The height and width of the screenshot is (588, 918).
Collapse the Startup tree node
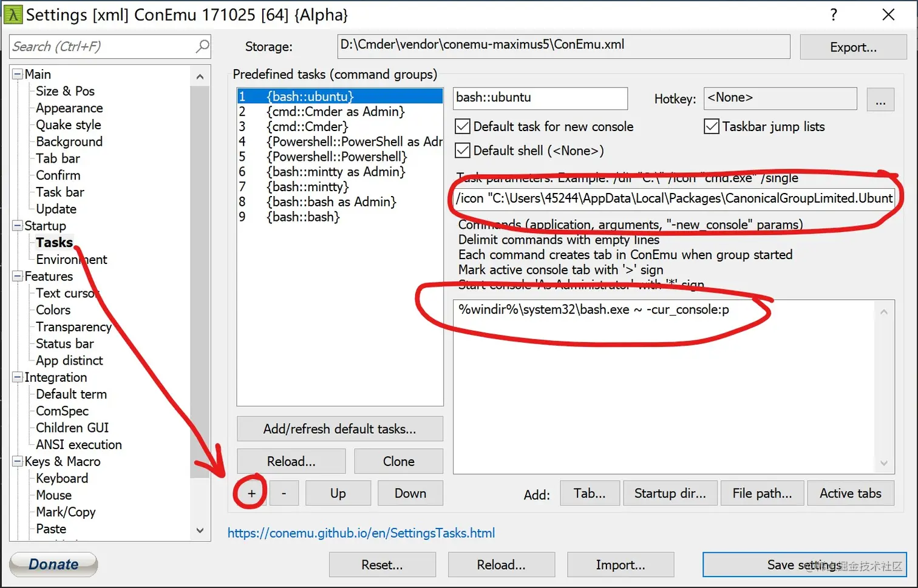pos(18,226)
